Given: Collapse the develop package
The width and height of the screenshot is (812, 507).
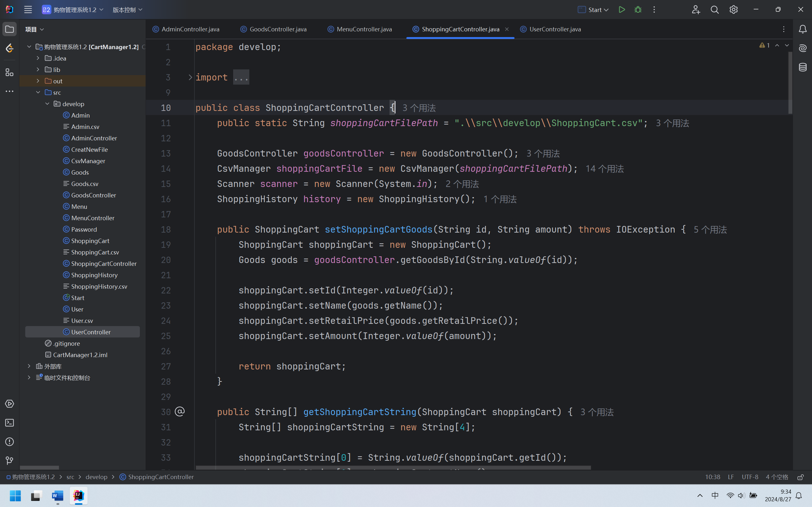Looking at the screenshot, I should coord(47,104).
